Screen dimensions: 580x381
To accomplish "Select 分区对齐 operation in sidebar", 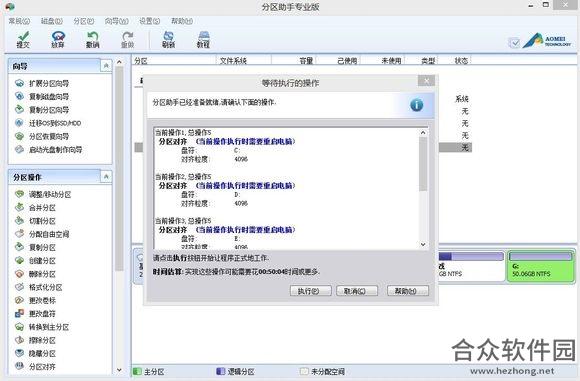I will click(35, 367).
